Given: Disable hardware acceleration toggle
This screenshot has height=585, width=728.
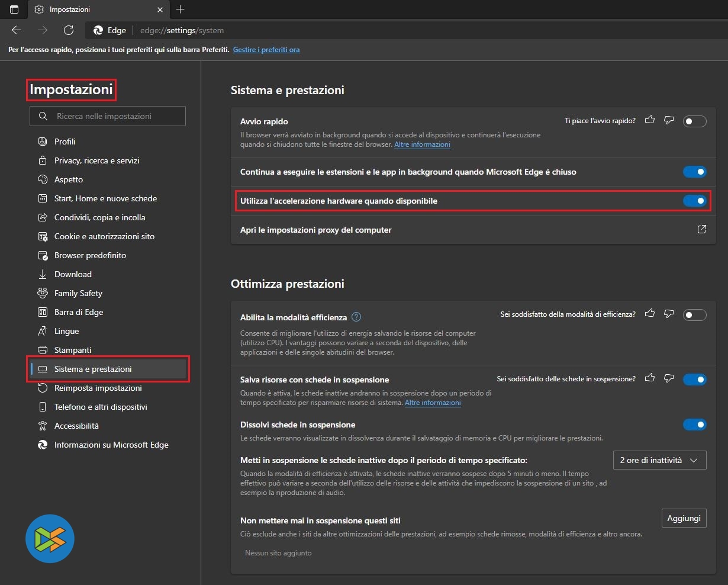Looking at the screenshot, I should point(694,201).
